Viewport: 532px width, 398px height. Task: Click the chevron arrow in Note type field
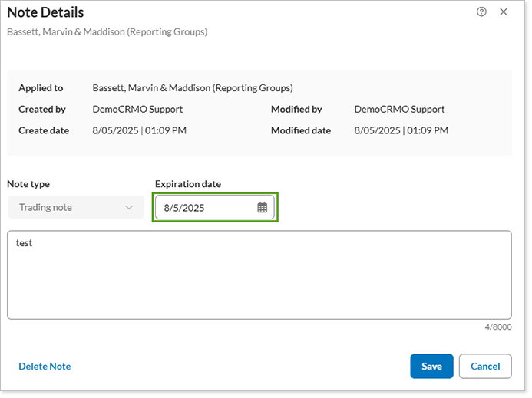click(128, 208)
